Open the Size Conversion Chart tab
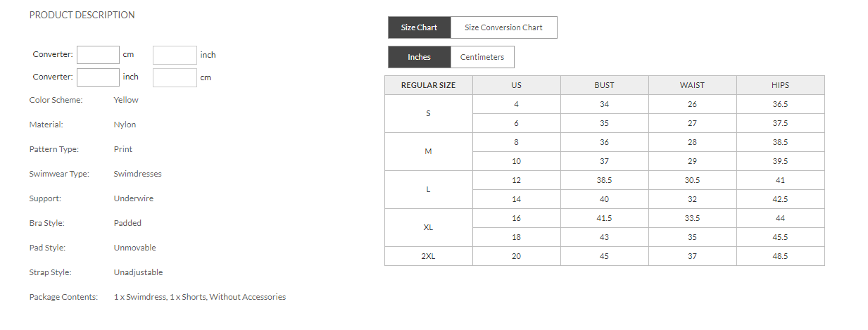This screenshot has height=330, width=868. pyautogui.click(x=503, y=27)
